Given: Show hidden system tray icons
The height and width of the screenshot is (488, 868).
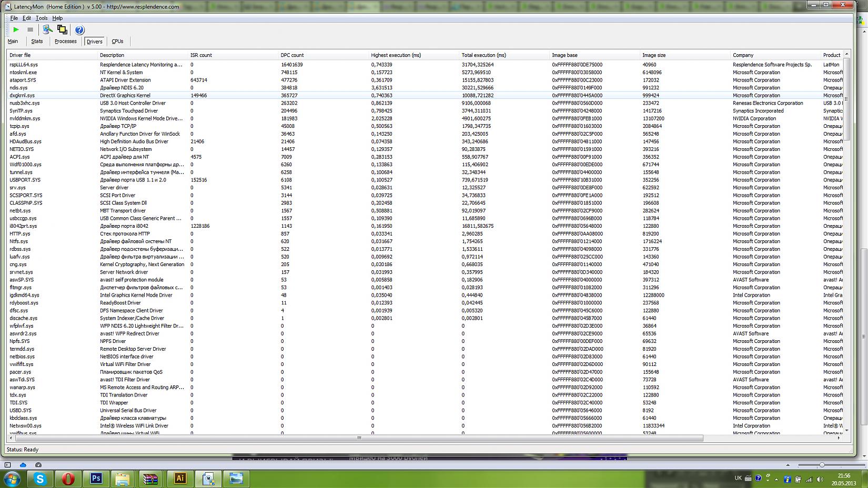Looking at the screenshot, I should coord(777,479).
